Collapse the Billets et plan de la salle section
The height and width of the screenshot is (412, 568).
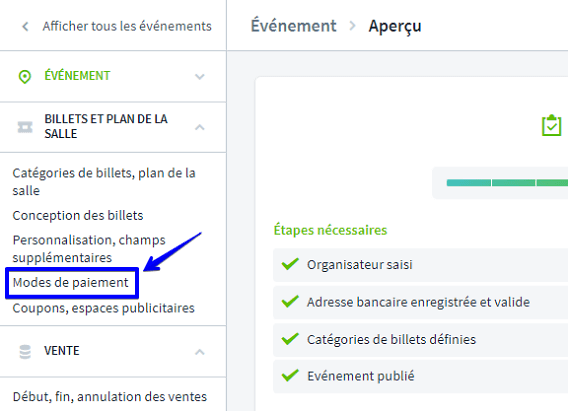click(x=200, y=127)
